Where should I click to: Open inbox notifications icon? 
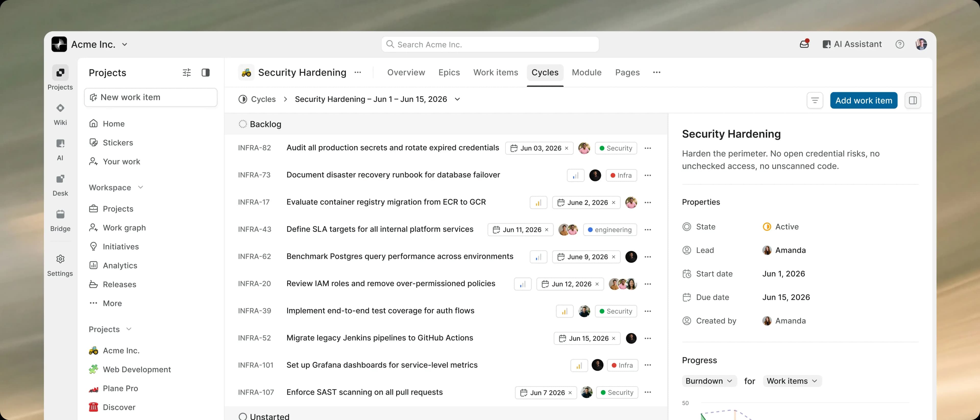[804, 44]
